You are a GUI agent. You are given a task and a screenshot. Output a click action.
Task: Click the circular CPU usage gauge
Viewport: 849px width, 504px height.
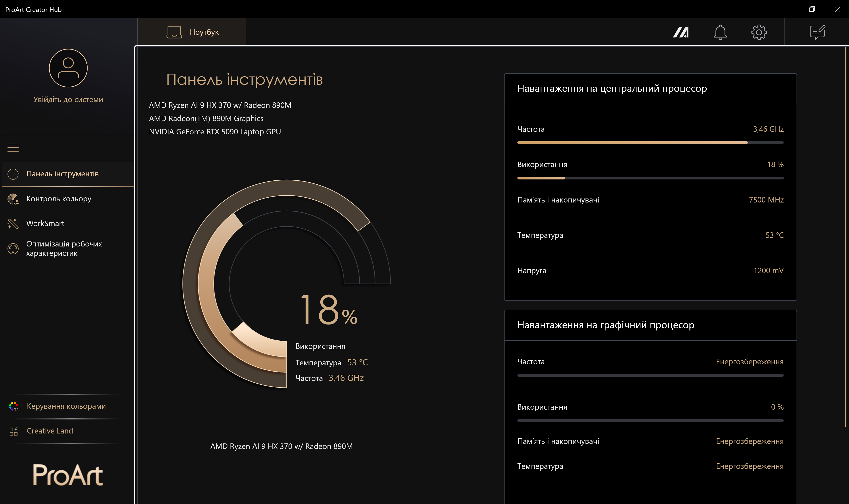207,284
